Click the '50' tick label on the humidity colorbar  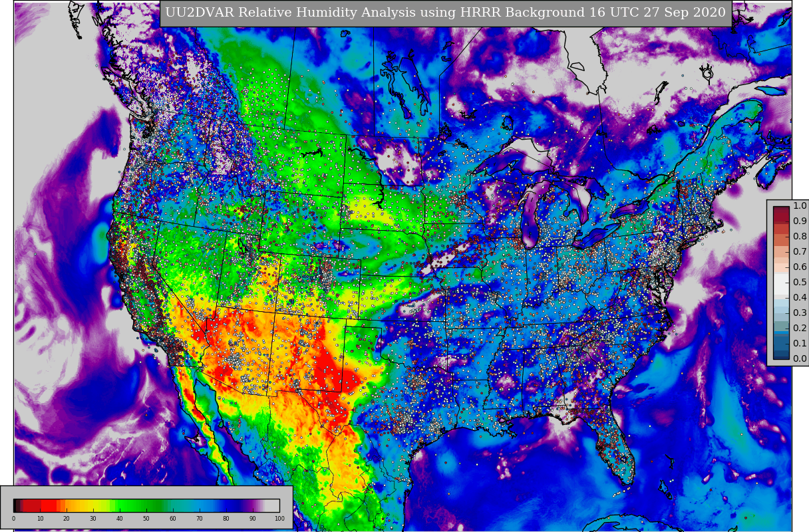click(x=146, y=519)
